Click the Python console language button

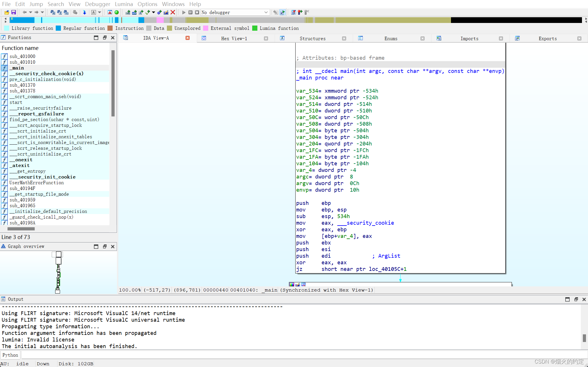coord(10,355)
